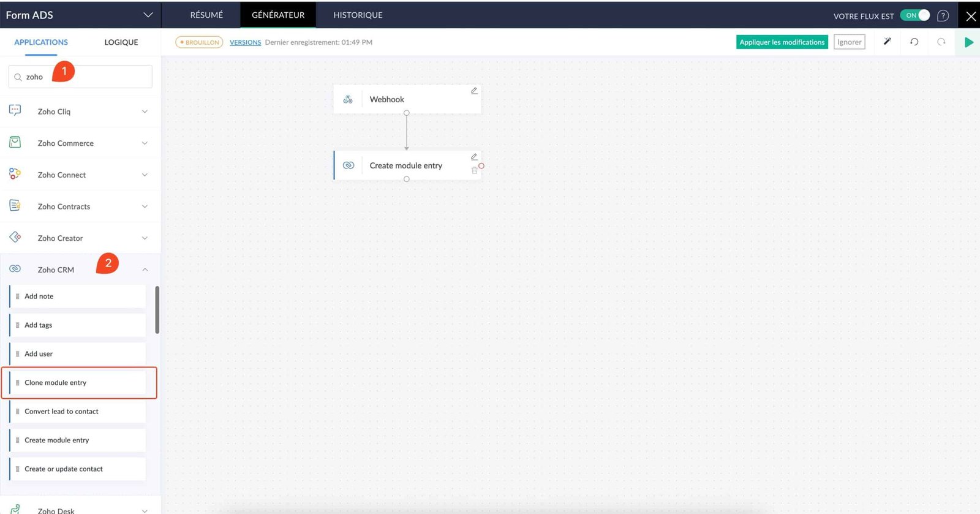Expand the Zoho Cliq actions list
980x514 pixels.
[145, 111]
